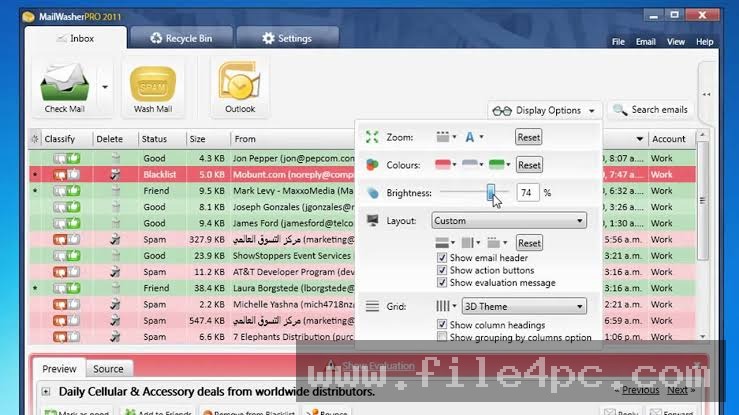Open the second layout arrangement dropdown

point(470,243)
